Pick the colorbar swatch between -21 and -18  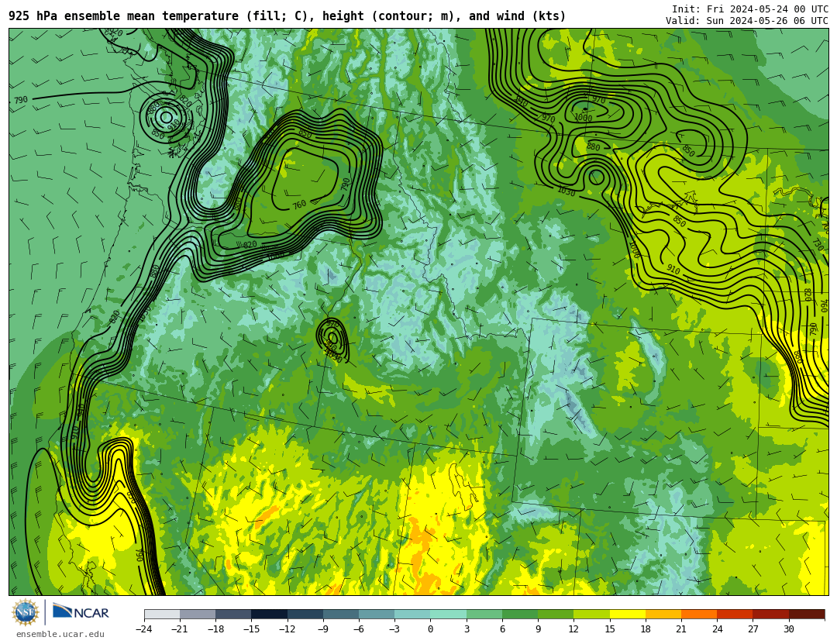(x=198, y=614)
